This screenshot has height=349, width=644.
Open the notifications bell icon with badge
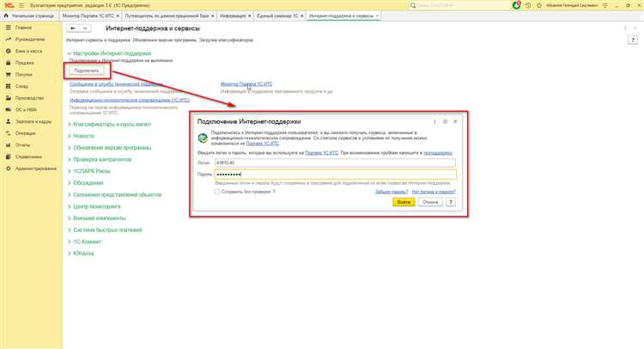tap(517, 5)
